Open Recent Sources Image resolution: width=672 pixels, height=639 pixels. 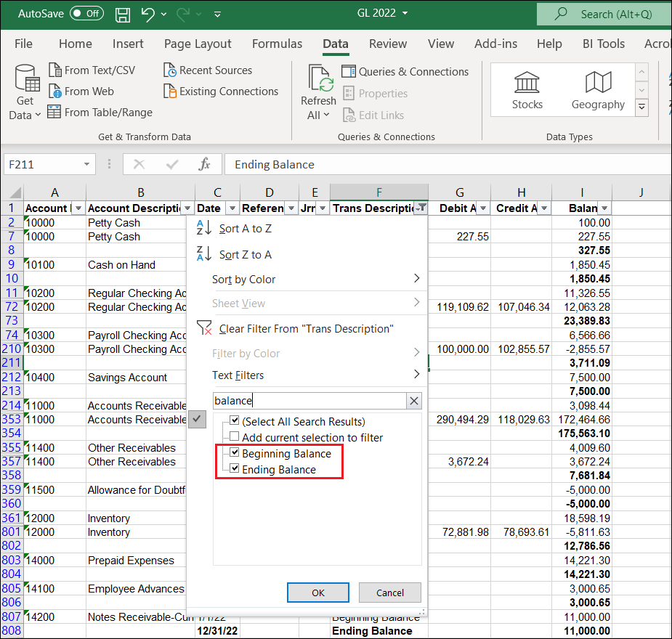pyautogui.click(x=208, y=70)
